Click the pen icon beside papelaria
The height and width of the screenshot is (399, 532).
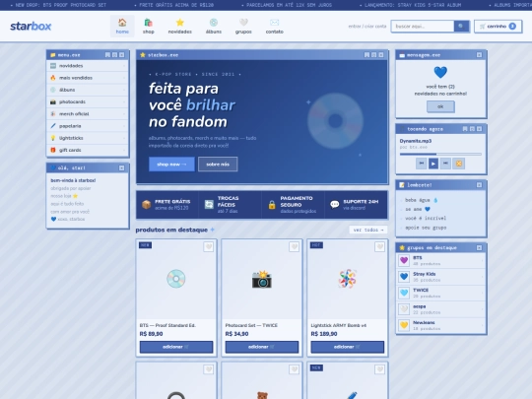(x=53, y=126)
